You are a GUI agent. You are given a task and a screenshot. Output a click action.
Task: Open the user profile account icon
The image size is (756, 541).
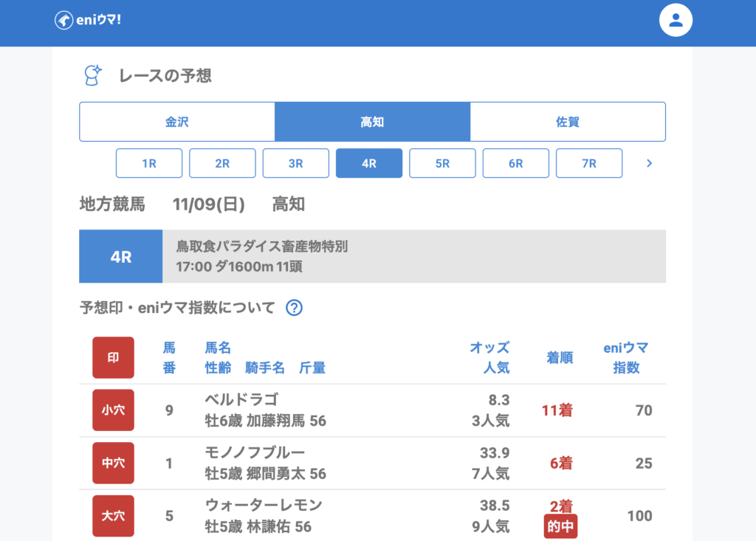click(x=675, y=21)
